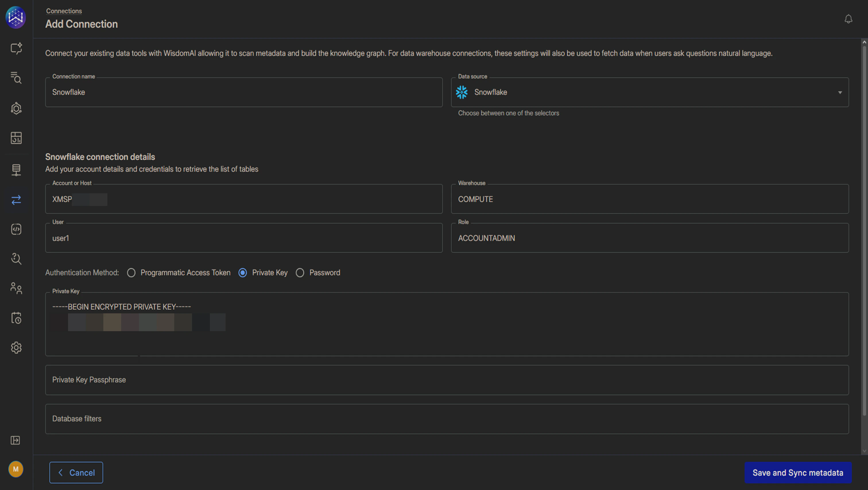Image resolution: width=868 pixels, height=490 pixels.
Task: Open the scheduled calendar clock sidebar icon
Action: [16, 318]
